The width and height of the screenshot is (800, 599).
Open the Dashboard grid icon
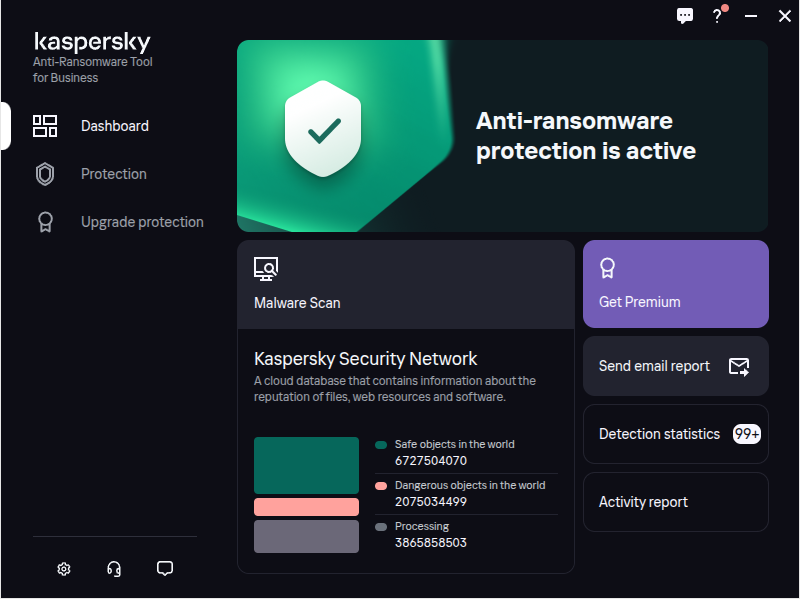(x=45, y=126)
